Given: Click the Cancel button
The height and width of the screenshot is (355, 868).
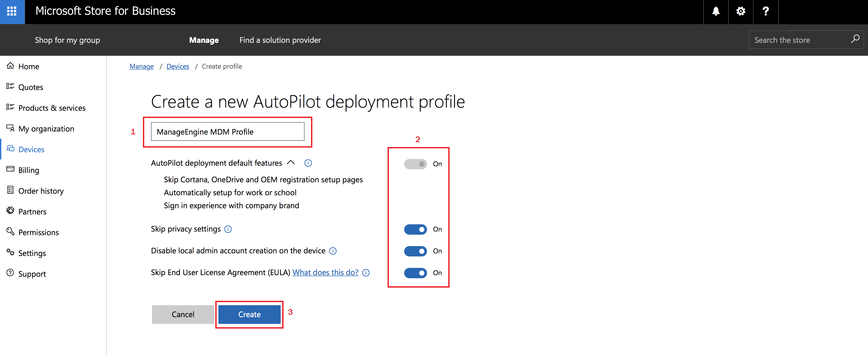Looking at the screenshot, I should pyautogui.click(x=183, y=314).
